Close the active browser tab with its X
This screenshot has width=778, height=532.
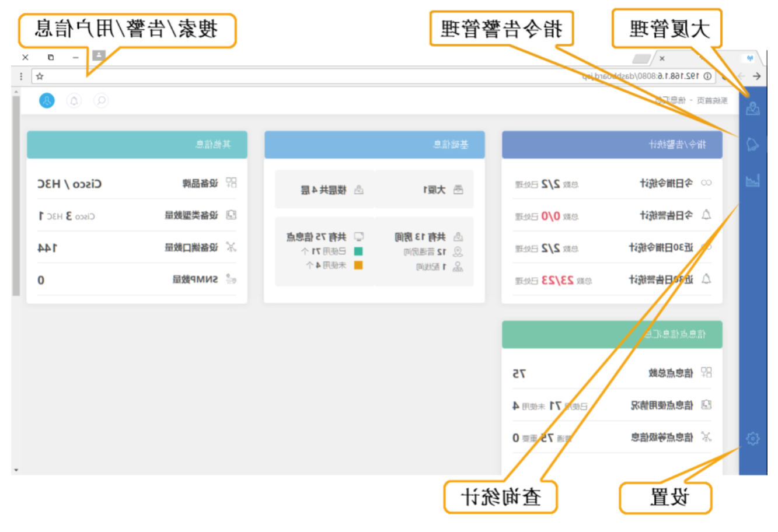pyautogui.click(x=662, y=58)
